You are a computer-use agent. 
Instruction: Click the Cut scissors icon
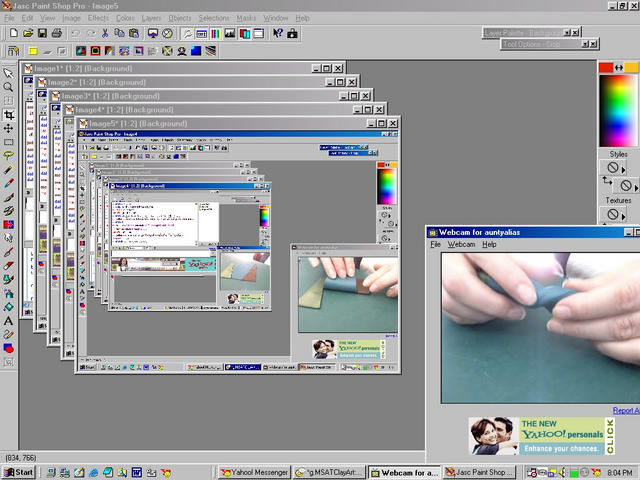[x=105, y=33]
